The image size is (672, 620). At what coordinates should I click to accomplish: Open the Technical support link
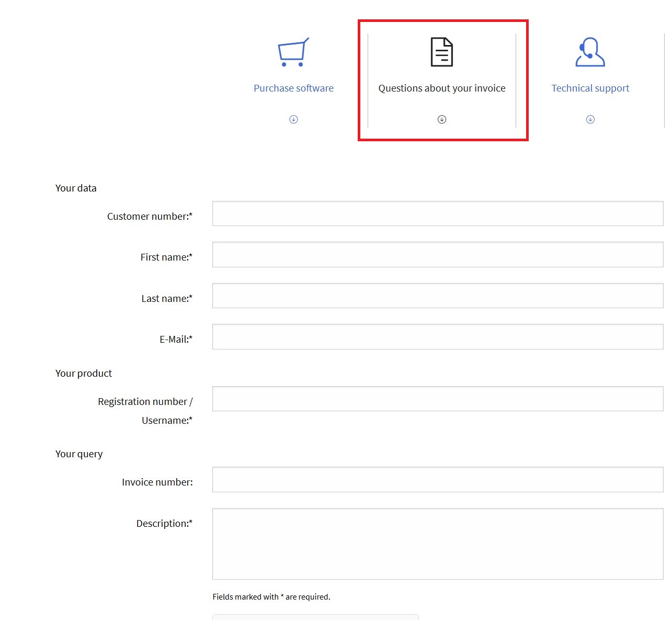[590, 88]
